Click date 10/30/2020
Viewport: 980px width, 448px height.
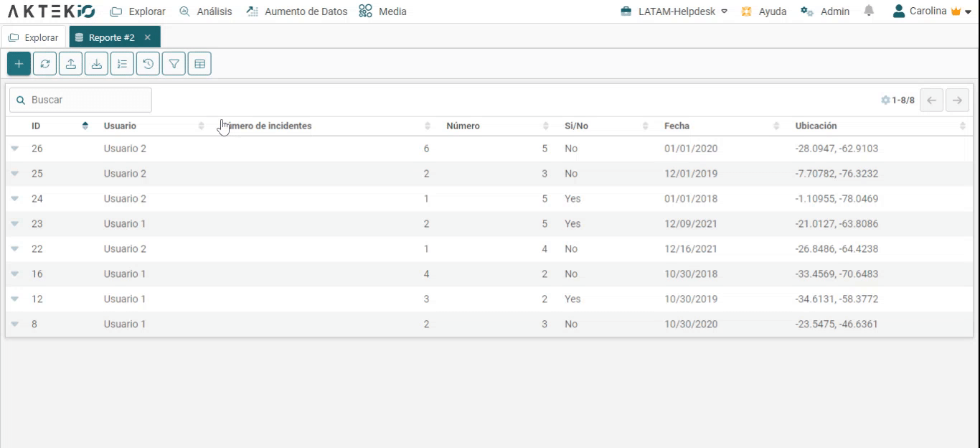pyautogui.click(x=691, y=325)
